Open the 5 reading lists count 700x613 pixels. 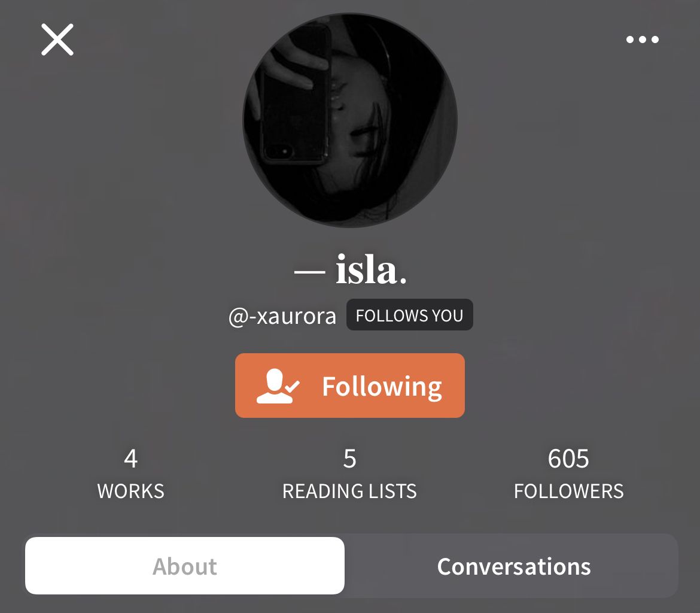pos(350,459)
